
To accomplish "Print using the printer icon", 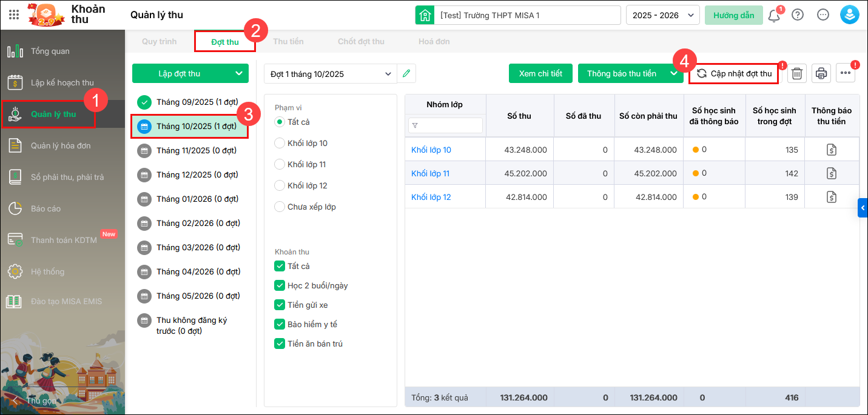I will (821, 74).
